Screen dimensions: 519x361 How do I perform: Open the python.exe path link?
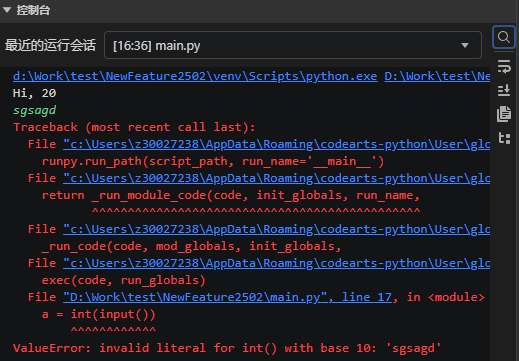point(195,76)
